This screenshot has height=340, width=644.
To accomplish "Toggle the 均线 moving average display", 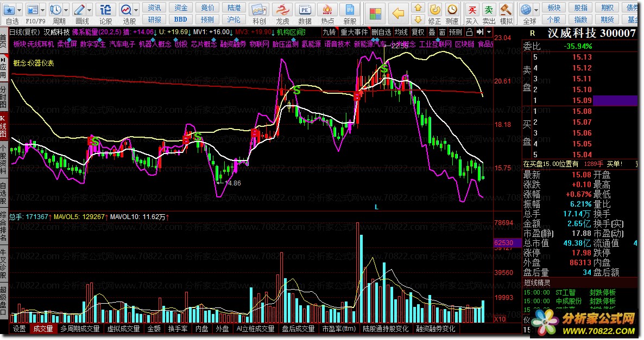I will click(401, 32).
